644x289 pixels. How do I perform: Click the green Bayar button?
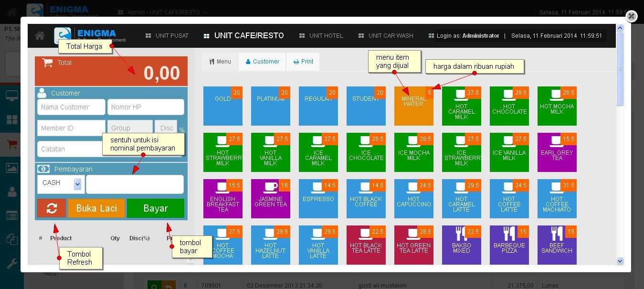(156, 208)
